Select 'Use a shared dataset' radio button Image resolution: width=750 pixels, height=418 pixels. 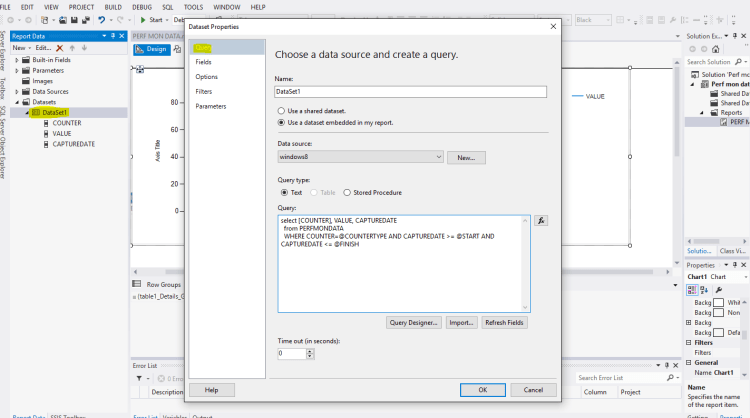(x=281, y=110)
